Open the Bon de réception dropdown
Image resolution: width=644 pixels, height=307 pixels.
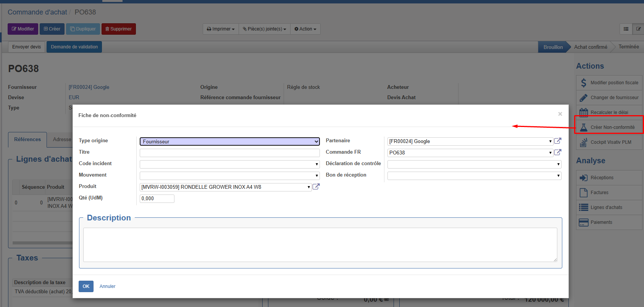474,176
